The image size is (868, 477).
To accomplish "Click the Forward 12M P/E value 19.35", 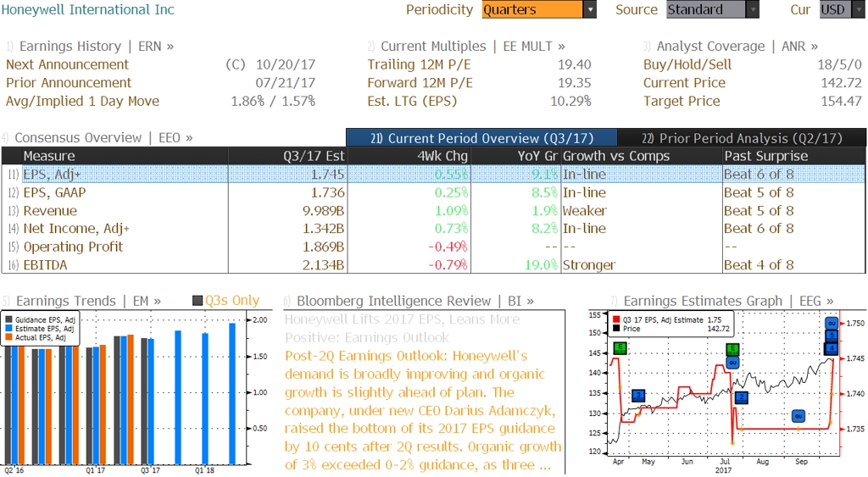I will pyautogui.click(x=574, y=83).
